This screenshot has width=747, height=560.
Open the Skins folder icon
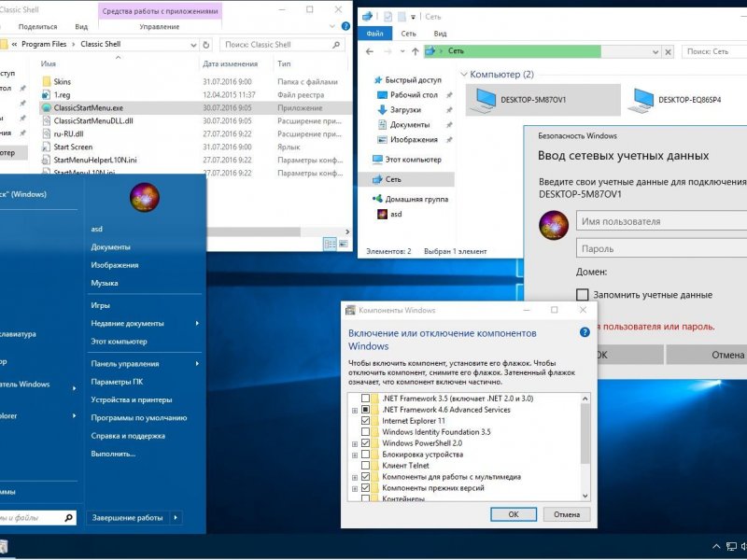tap(46, 81)
